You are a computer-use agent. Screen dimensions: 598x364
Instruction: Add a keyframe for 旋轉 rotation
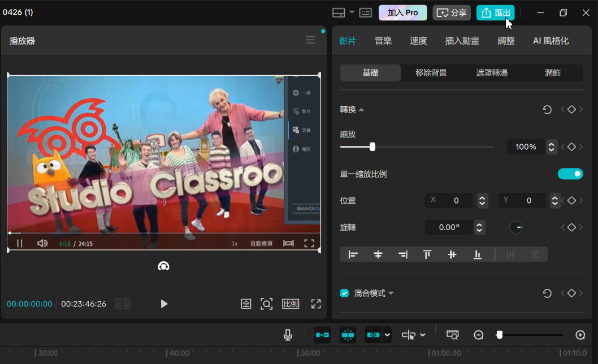[x=571, y=227]
